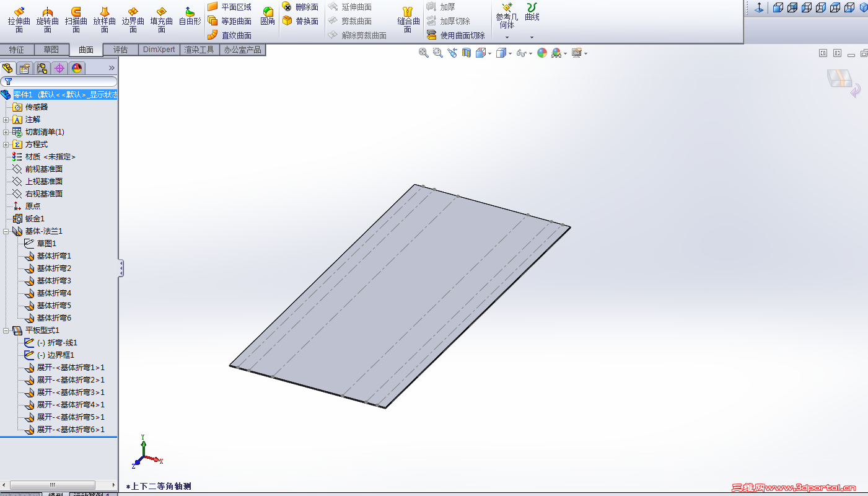Select the 放样曲面 lofted surface tool
Screen dimensions: 868x496
[x=105, y=20]
